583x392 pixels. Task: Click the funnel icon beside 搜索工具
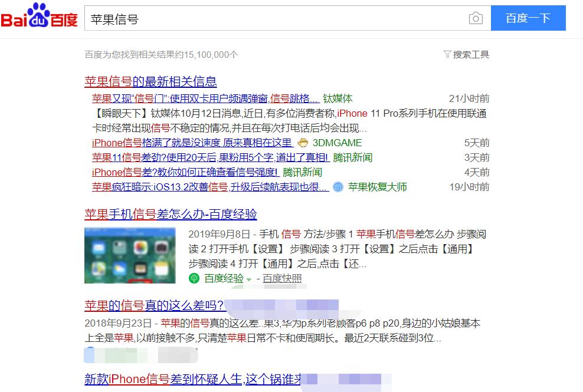point(447,54)
